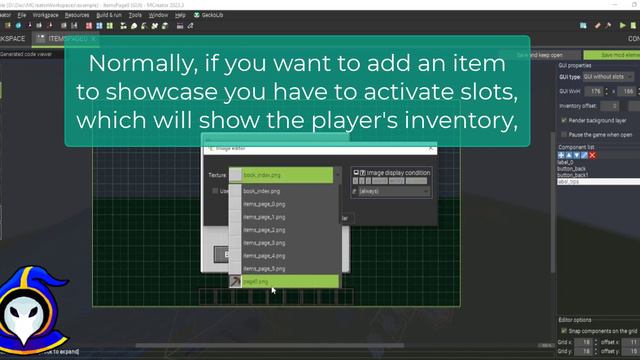The width and height of the screenshot is (640, 360).
Task: Click the white blob toolbar icon
Action: pos(134,26)
